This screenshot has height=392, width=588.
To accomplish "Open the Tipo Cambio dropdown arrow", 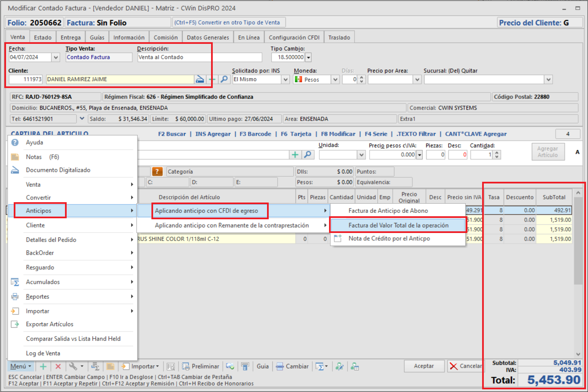I will (308, 57).
